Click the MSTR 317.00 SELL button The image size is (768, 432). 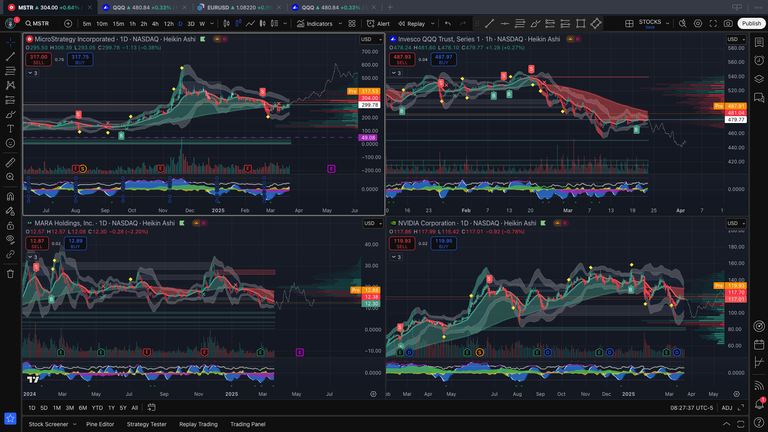[38, 59]
